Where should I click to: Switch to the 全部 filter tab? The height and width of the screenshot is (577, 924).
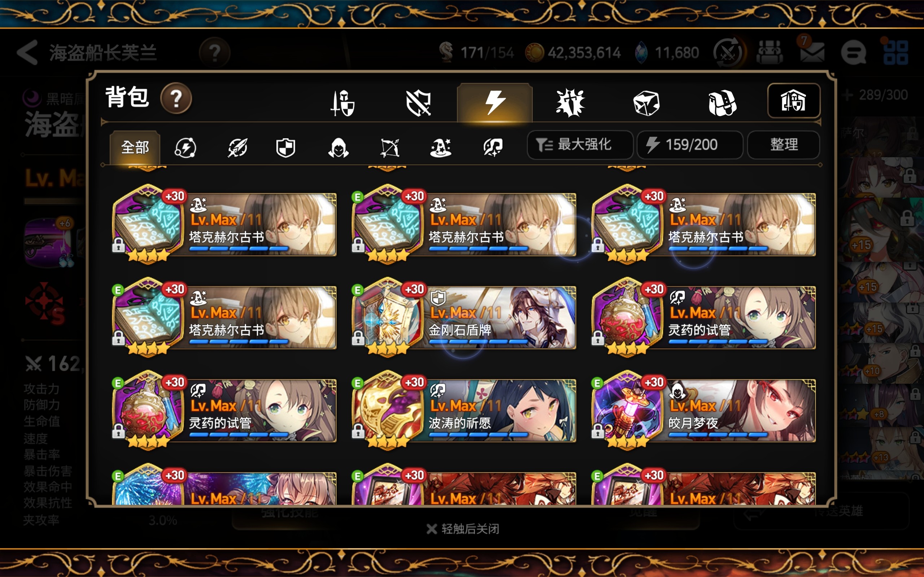click(135, 147)
